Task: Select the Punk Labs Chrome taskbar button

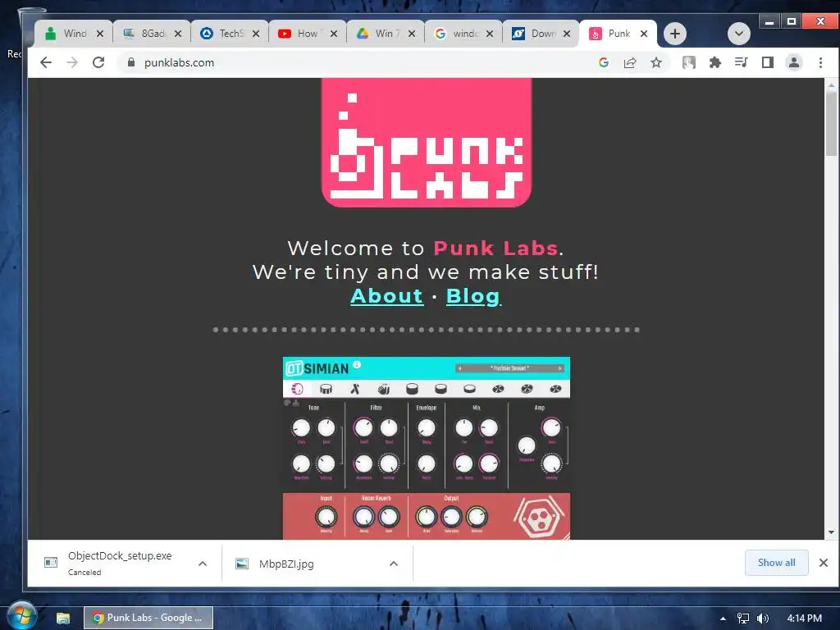Action: pos(148,618)
